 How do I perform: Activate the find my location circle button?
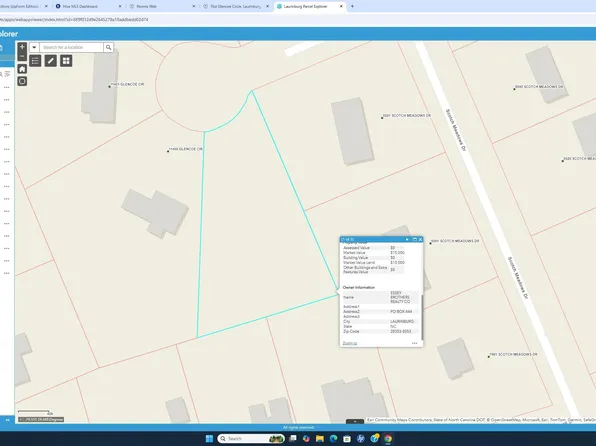coord(22,81)
